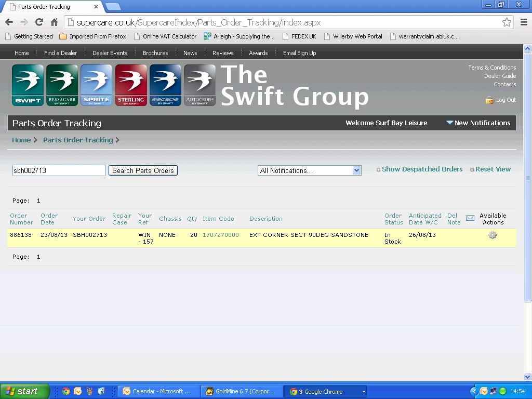Sort by Description column header

[x=265, y=219]
